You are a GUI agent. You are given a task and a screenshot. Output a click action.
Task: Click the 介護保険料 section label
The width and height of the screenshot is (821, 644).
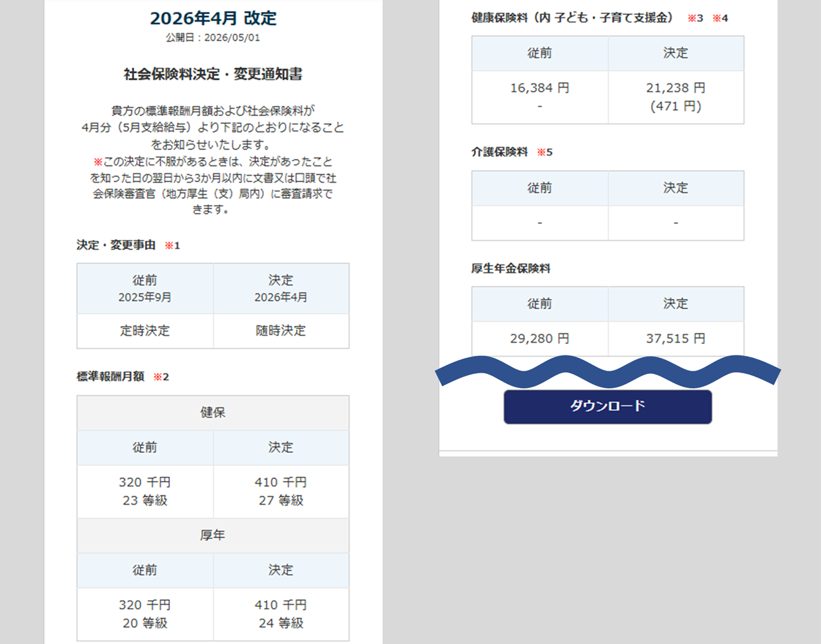click(x=500, y=152)
